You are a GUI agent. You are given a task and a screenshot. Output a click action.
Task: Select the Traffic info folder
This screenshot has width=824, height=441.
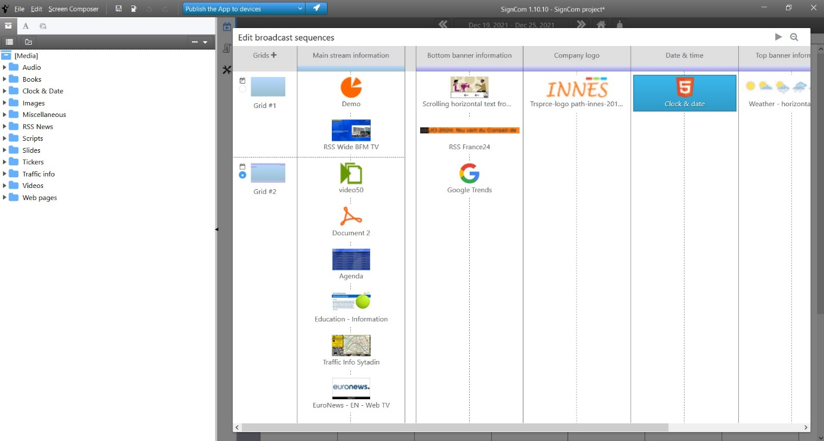(38, 174)
